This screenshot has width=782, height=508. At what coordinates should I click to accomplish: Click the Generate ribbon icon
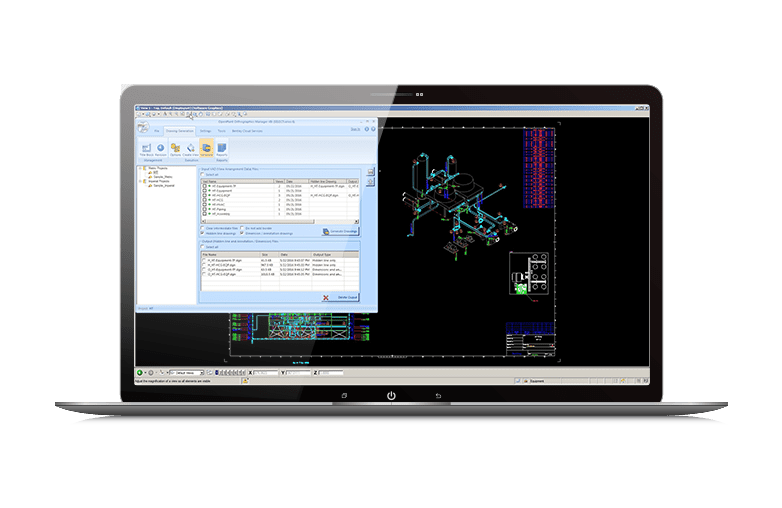206,149
